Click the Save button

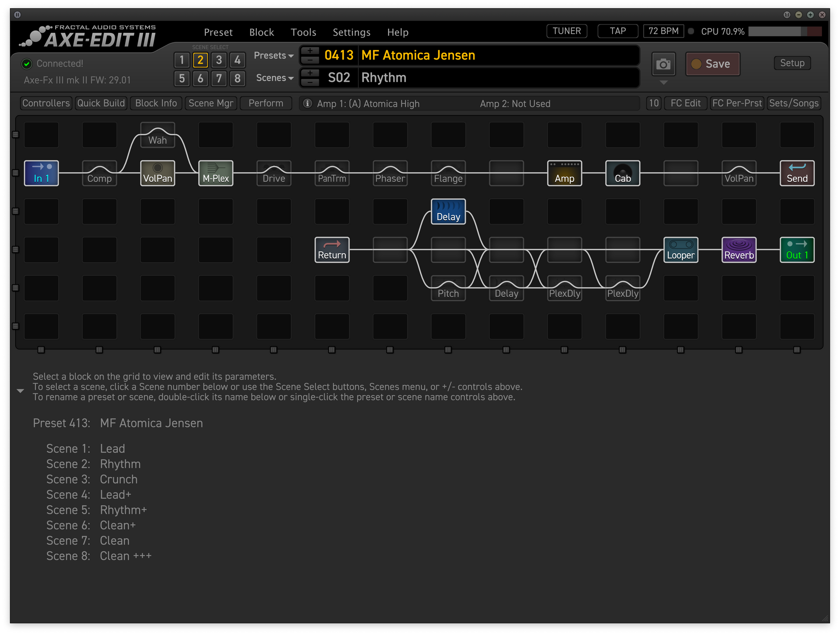point(713,64)
